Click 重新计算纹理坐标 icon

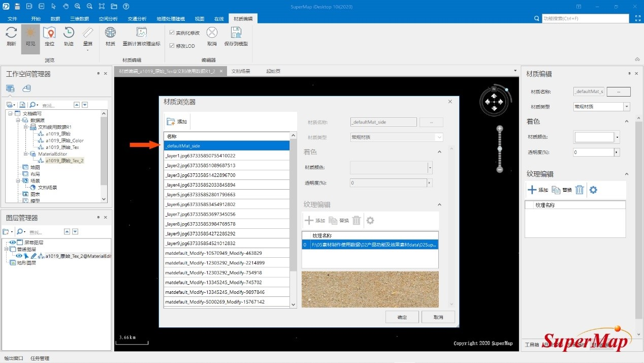141,33
